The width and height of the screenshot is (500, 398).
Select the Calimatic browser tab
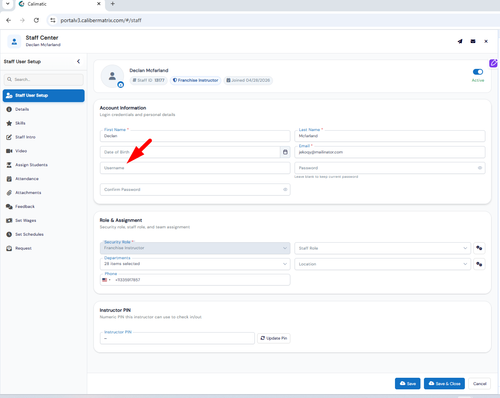coord(59,4)
